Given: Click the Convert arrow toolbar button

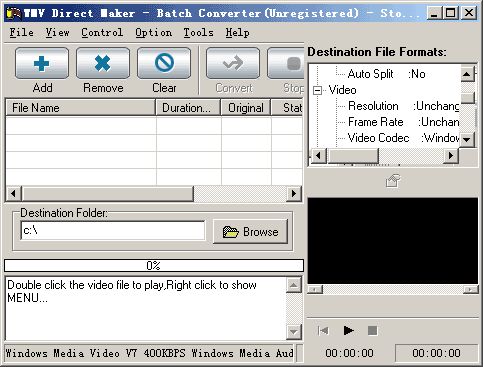Looking at the screenshot, I should tap(233, 63).
